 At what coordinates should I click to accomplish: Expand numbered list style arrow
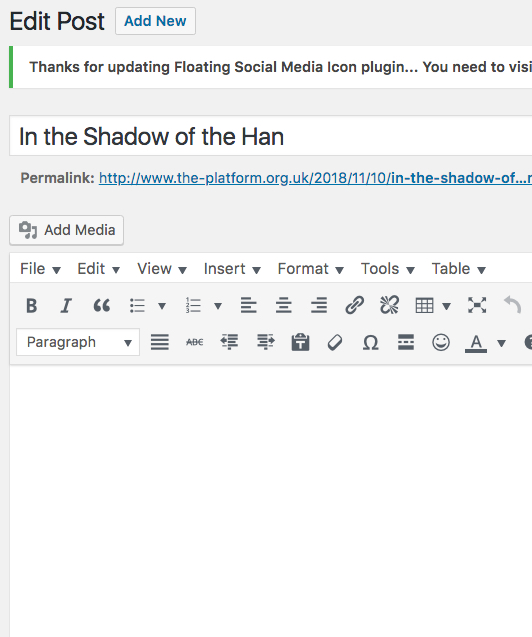[x=218, y=306]
